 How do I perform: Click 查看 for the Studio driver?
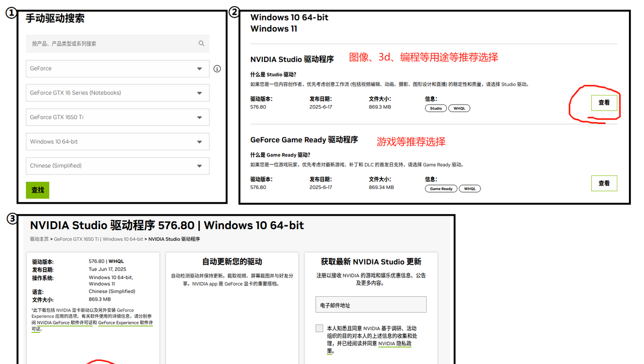coord(604,103)
